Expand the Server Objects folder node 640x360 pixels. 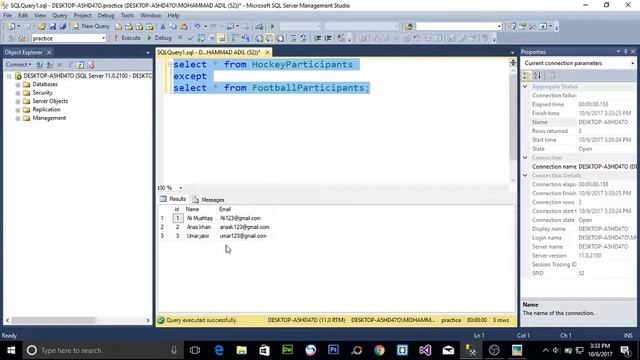coord(18,101)
